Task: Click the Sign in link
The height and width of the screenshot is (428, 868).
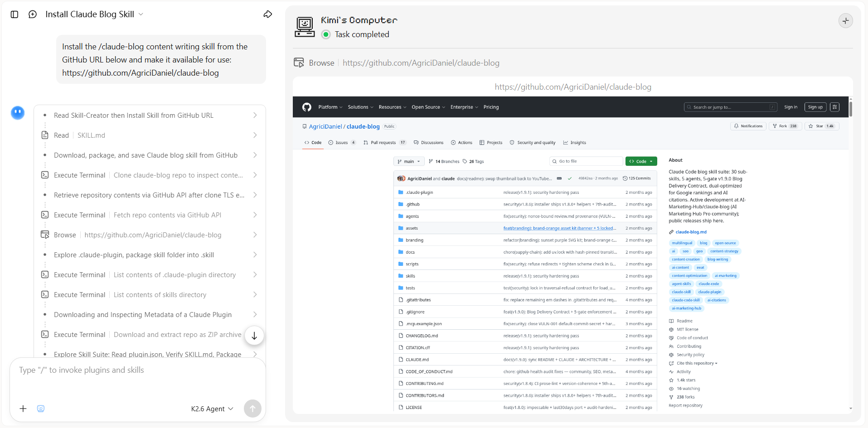Action: click(790, 107)
